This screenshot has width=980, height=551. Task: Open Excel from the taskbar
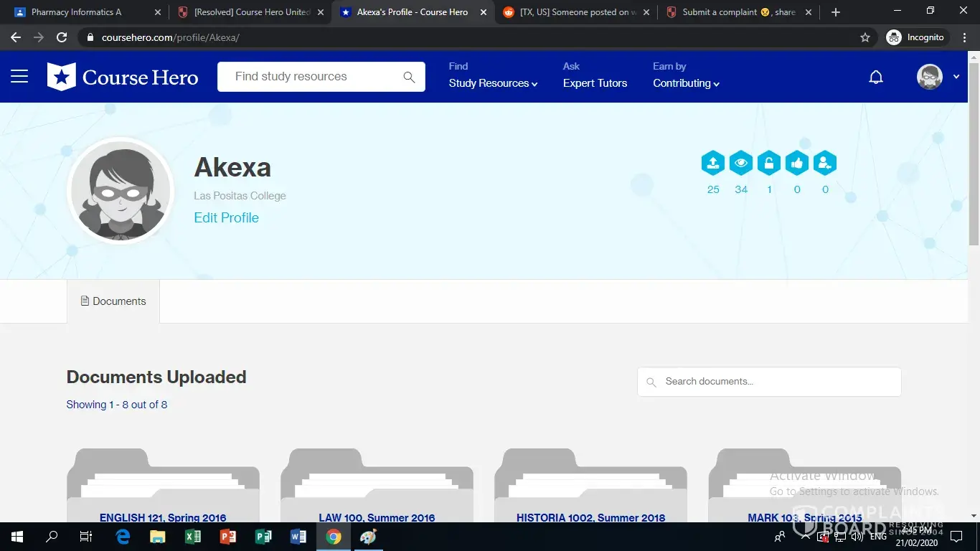(x=193, y=537)
